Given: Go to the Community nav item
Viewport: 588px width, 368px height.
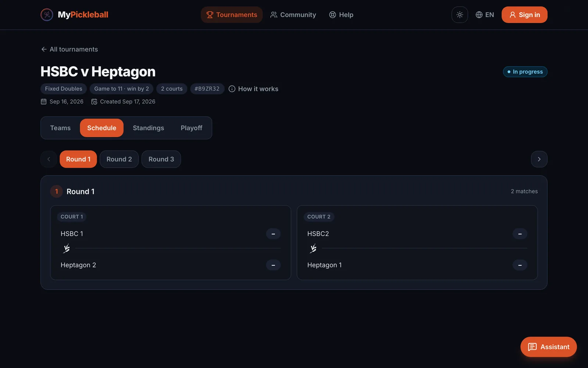Looking at the screenshot, I should pyautogui.click(x=293, y=15).
